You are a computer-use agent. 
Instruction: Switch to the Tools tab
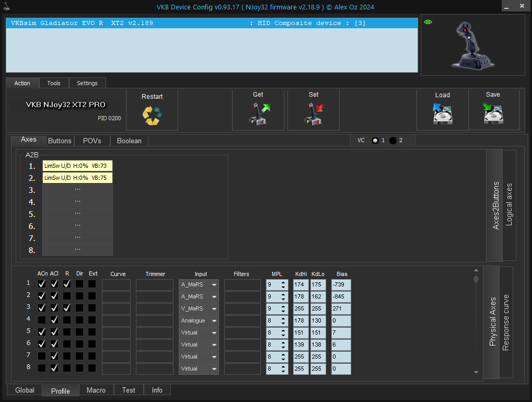pos(54,83)
